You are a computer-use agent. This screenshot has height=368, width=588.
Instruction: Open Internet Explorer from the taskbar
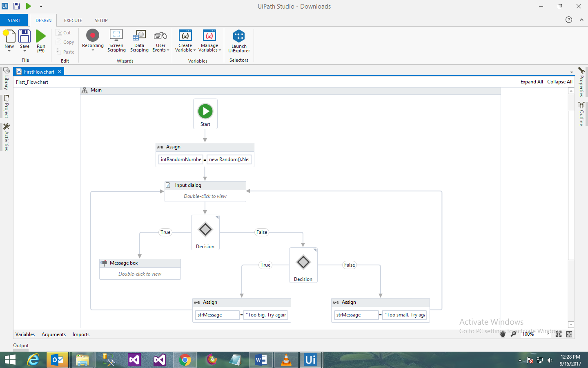pos(33,360)
